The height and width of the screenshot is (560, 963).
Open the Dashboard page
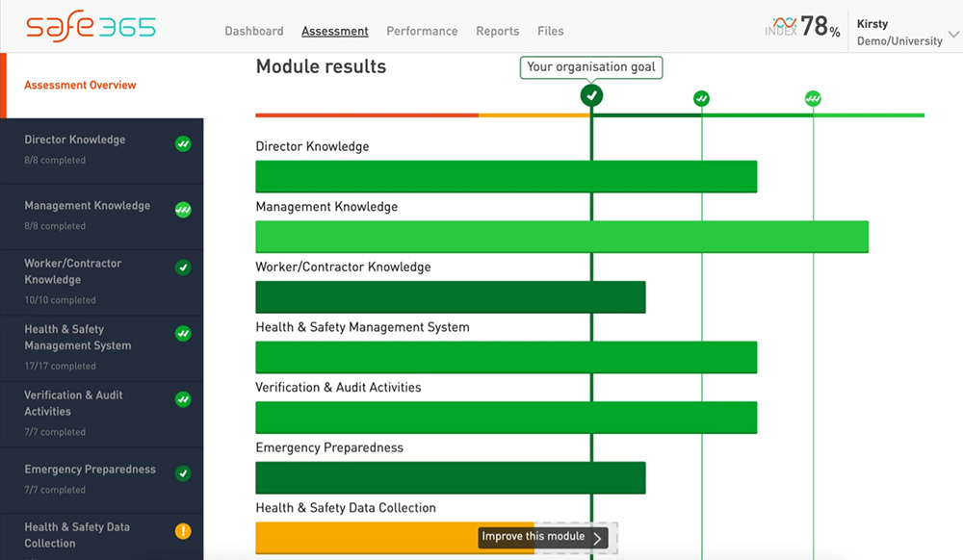pyautogui.click(x=253, y=31)
